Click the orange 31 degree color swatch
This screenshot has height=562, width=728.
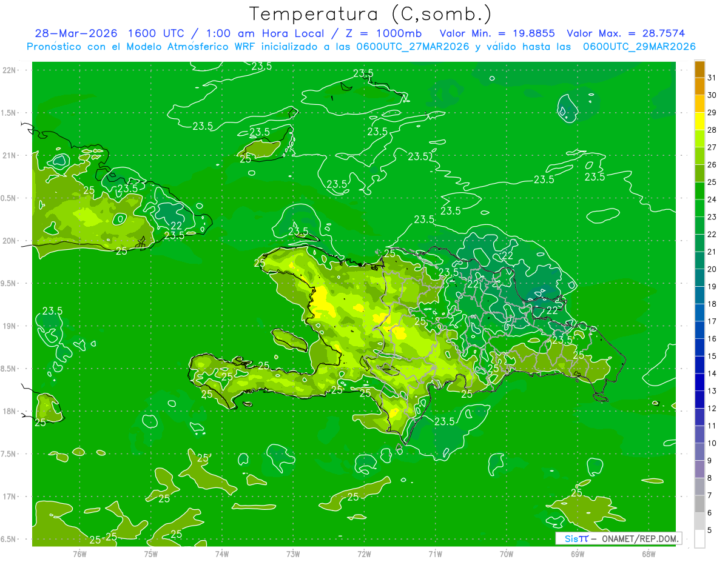coord(699,69)
